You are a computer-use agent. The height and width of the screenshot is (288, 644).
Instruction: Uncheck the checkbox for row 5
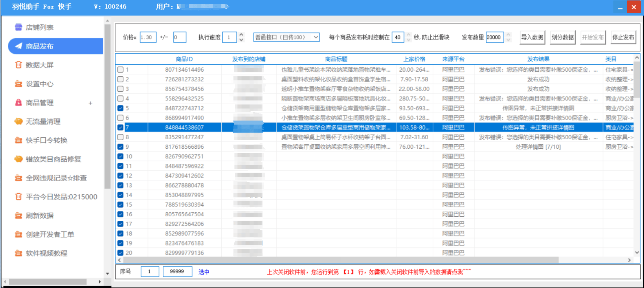coord(120,108)
